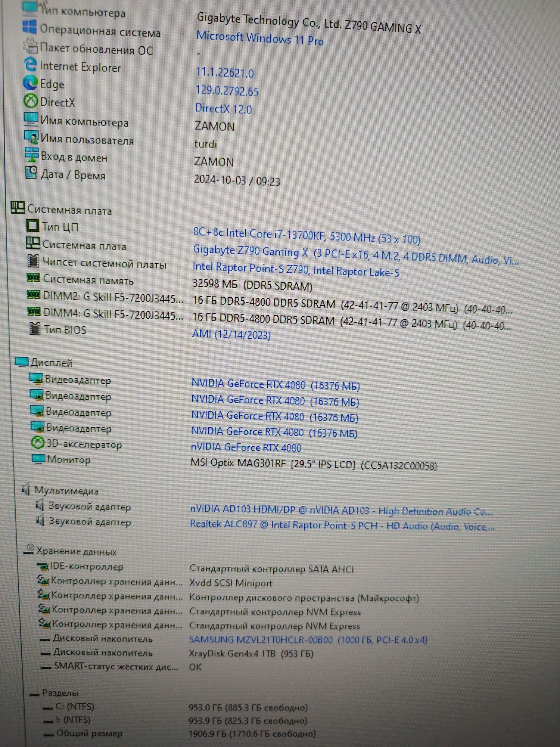Click the chip icon beside Тип BIOS
This screenshot has width=560, height=747.
35,329
